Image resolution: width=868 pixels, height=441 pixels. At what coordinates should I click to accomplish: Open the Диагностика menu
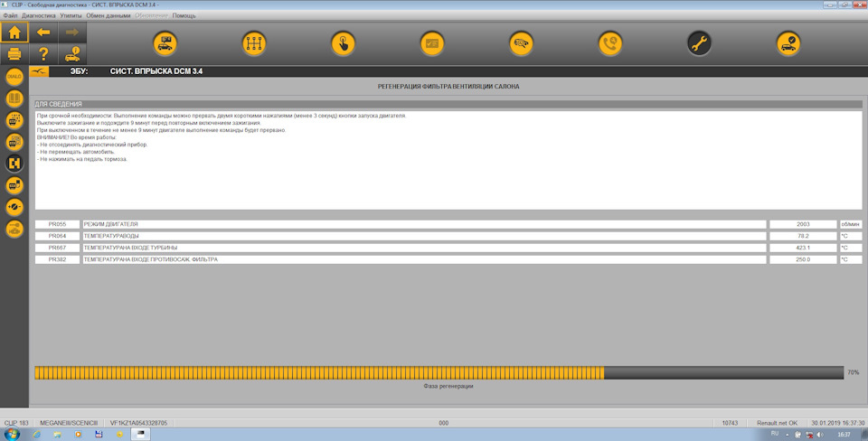(x=39, y=15)
